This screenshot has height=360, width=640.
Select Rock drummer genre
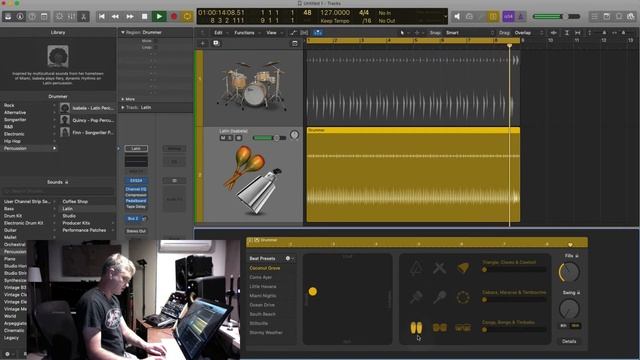(x=9, y=105)
